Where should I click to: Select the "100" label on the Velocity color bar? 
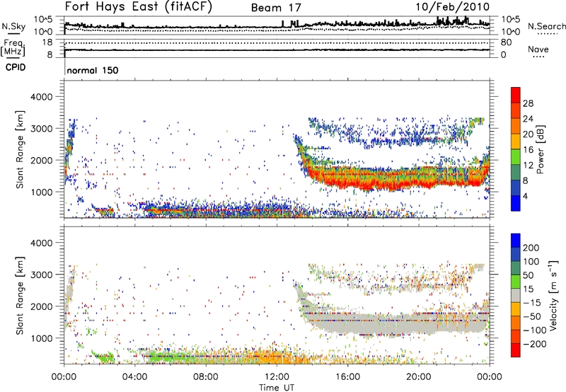click(531, 261)
